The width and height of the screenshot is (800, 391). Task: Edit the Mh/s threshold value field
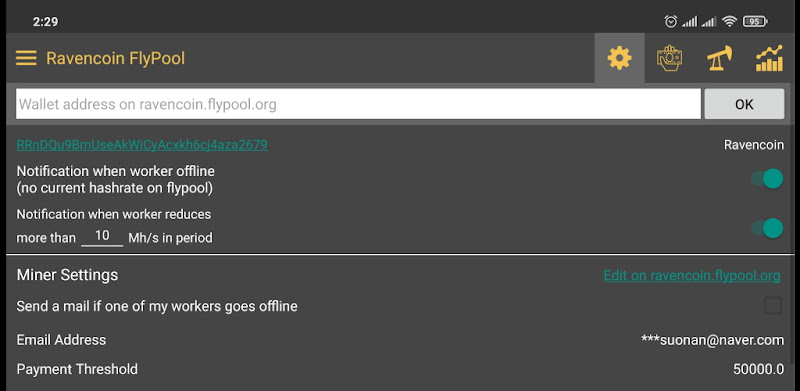(x=102, y=236)
